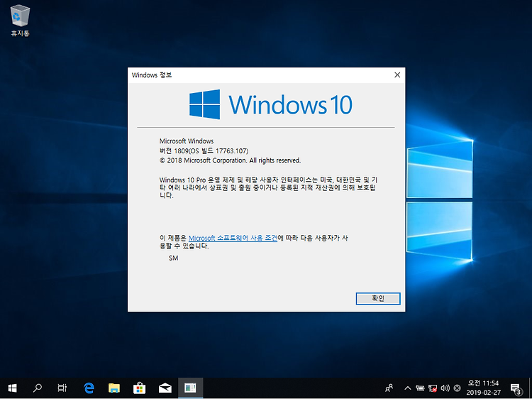Open the clock showing 오전 11:54
Viewport: 532px width, 399px height.
(484, 388)
